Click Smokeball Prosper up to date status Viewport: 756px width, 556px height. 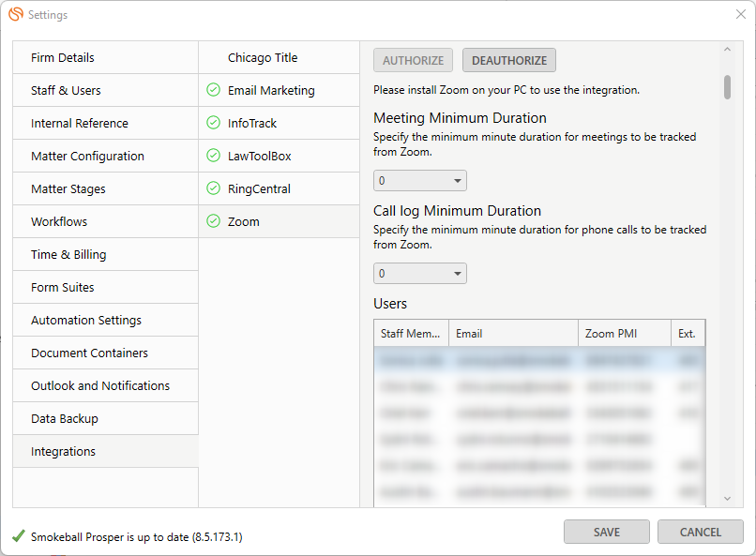pyautogui.click(x=136, y=536)
